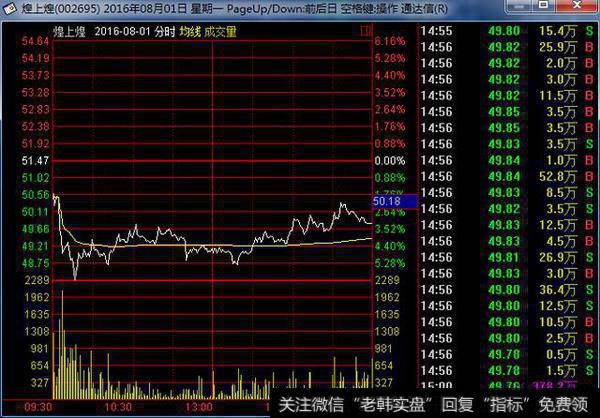Click the 均线 legend label
Screen dimensions: 600x418
[190, 32]
